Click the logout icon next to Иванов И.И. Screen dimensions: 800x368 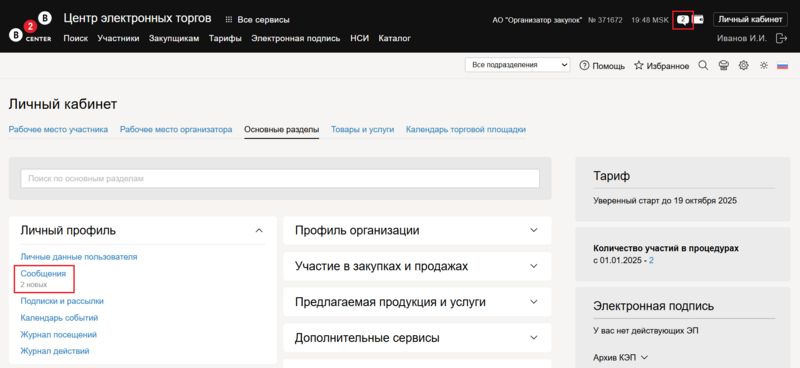(781, 38)
